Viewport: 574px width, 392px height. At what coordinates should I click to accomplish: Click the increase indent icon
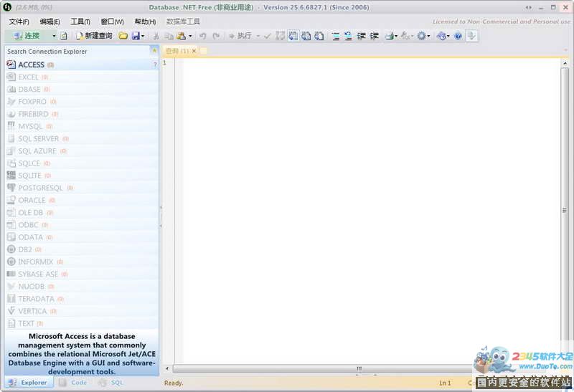pyautogui.click(x=374, y=36)
